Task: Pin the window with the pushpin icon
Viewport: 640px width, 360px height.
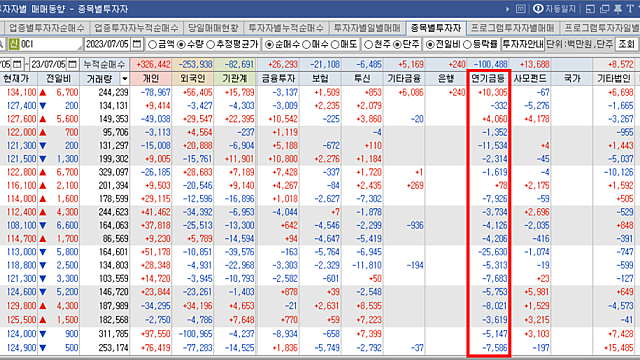Action: pyautogui.click(x=618, y=9)
